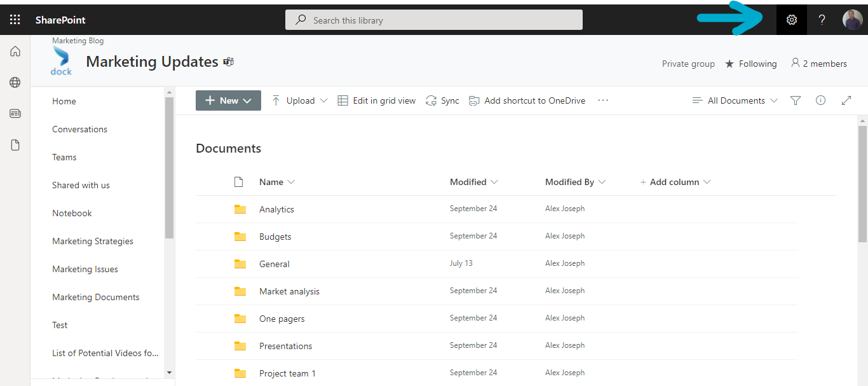Screen dimensions: 868x386
Task: Open the Settings gear icon
Action: (790, 19)
